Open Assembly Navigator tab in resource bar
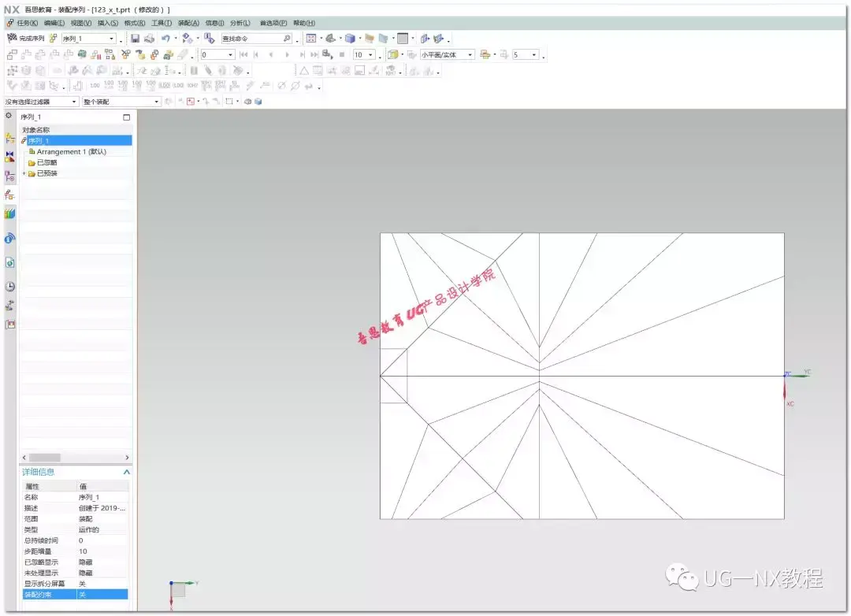 tap(9, 139)
